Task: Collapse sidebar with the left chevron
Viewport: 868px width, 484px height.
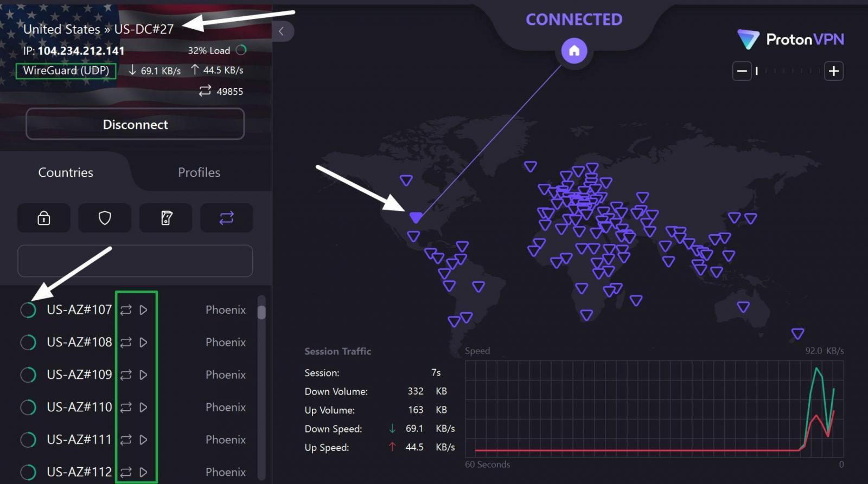Action: click(282, 31)
